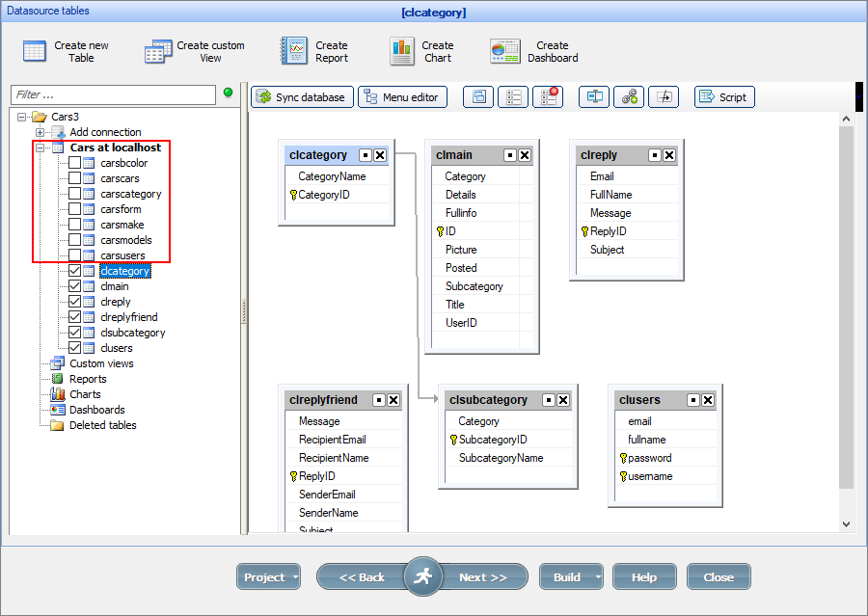Viewport: 868px width, 616px height.
Task: Collapse the Cars at localhost node
Action: (x=40, y=147)
